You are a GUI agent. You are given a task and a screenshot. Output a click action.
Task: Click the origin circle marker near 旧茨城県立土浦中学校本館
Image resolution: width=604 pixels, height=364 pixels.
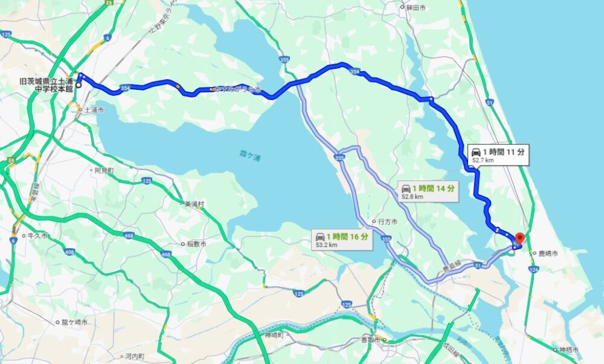coord(79,85)
